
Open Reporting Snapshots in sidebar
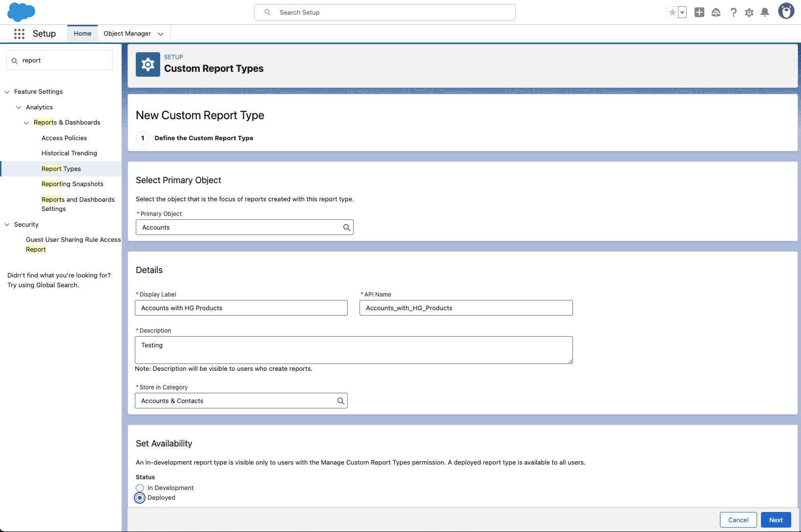(x=72, y=184)
